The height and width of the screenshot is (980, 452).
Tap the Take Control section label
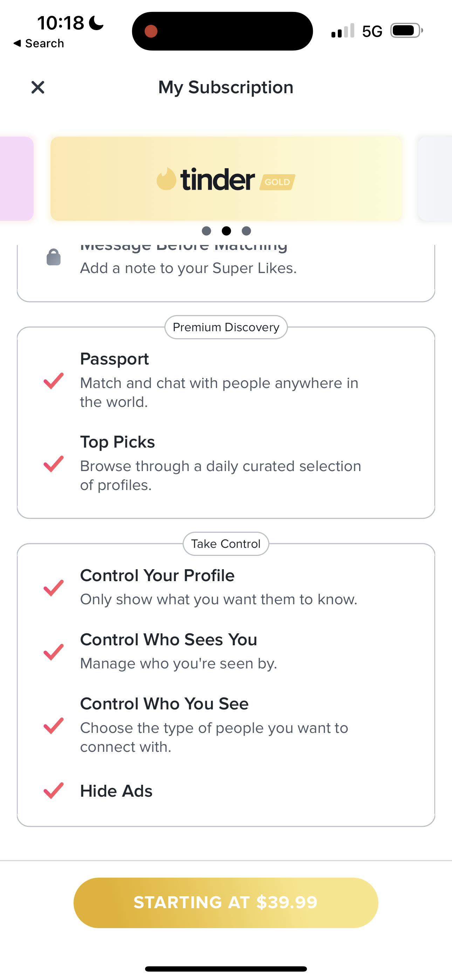pyautogui.click(x=226, y=544)
